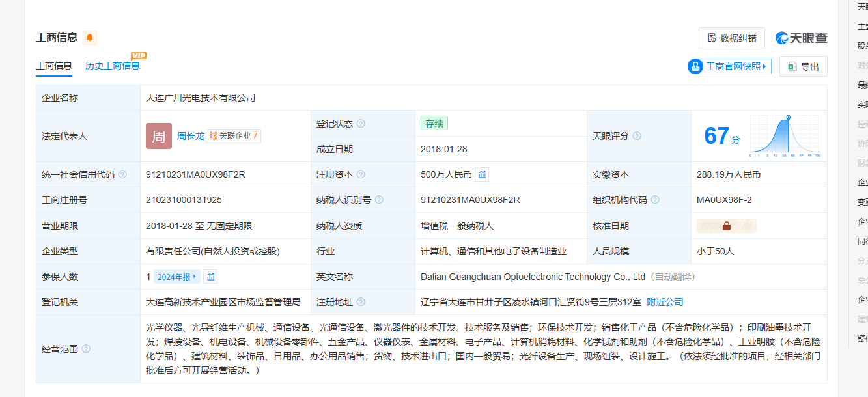Click the help icon beside 天眼评分

(637, 136)
